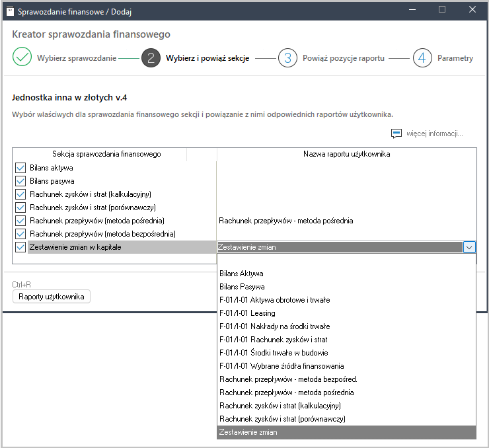The height and width of the screenshot is (448, 489).
Task: Click the step 1 checkmark circle icon
Action: pyautogui.click(x=22, y=58)
